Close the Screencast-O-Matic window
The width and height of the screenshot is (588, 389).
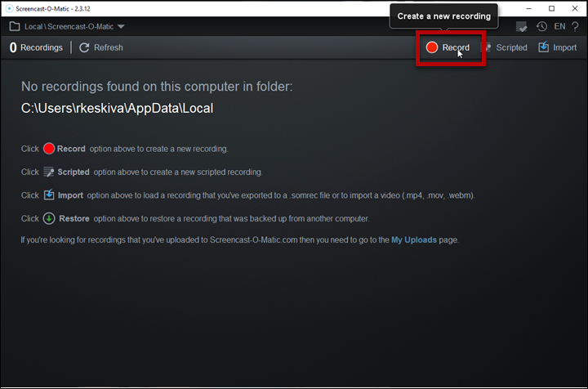tap(575, 8)
